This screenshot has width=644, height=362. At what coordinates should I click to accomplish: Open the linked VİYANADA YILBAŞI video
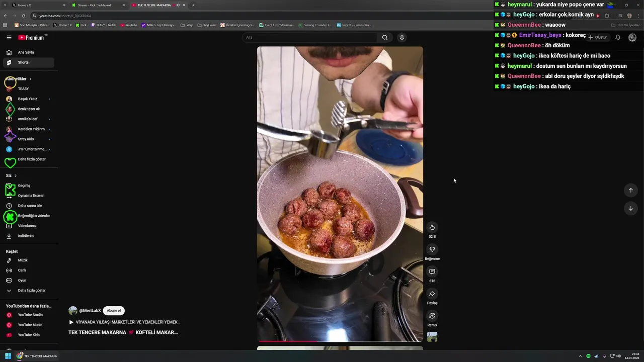pos(124,322)
